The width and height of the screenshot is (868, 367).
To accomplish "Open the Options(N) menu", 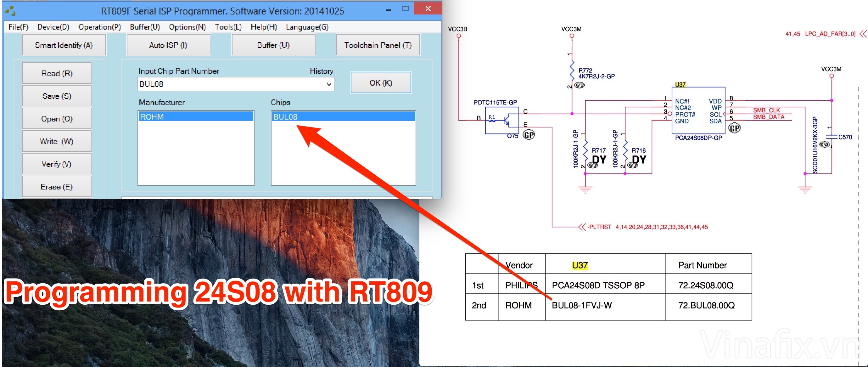I will coord(187,27).
